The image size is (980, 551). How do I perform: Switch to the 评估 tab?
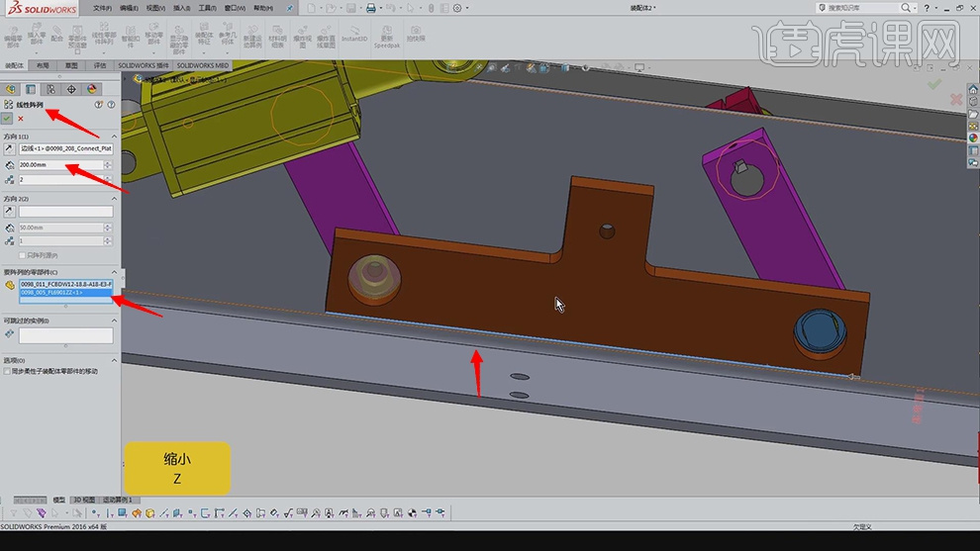pos(100,65)
